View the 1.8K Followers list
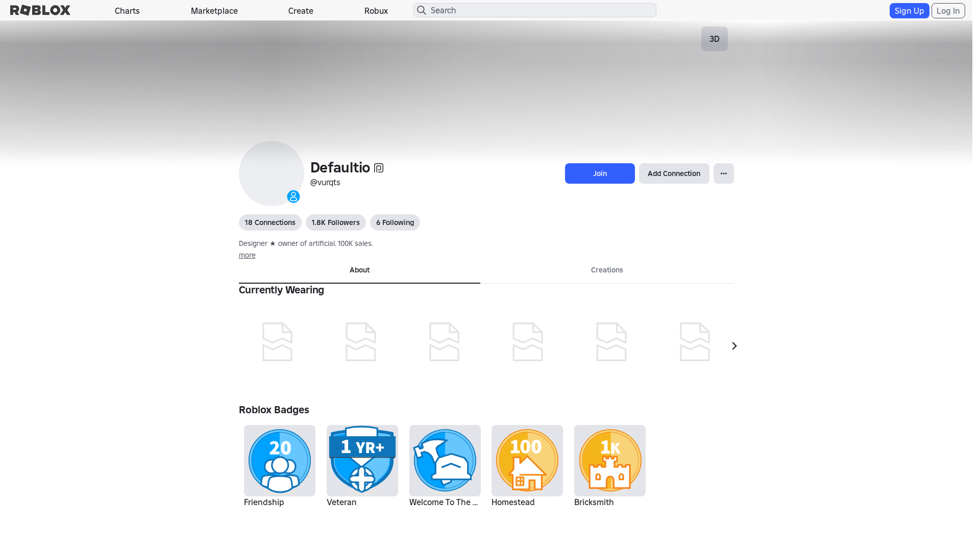The height and width of the screenshot is (551, 980). 335,222
